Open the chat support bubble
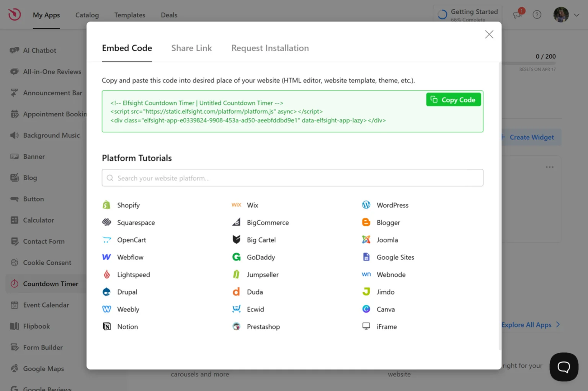The height and width of the screenshot is (391, 588). click(x=563, y=367)
